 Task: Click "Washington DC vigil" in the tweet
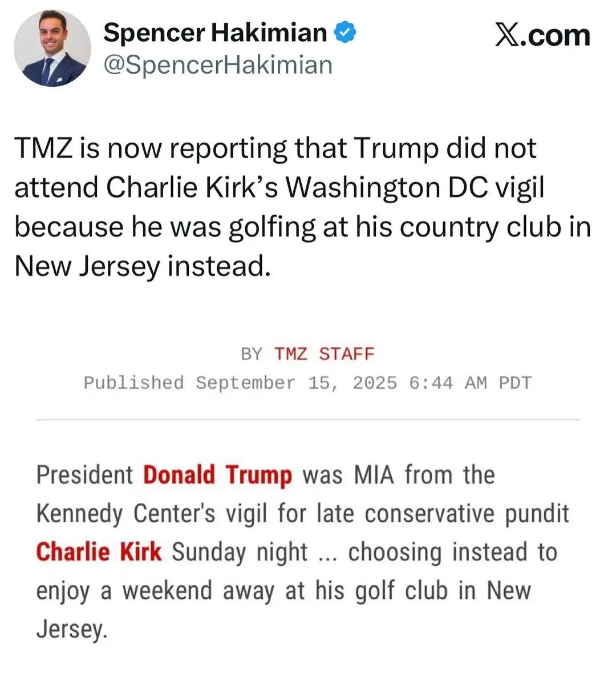(415, 187)
